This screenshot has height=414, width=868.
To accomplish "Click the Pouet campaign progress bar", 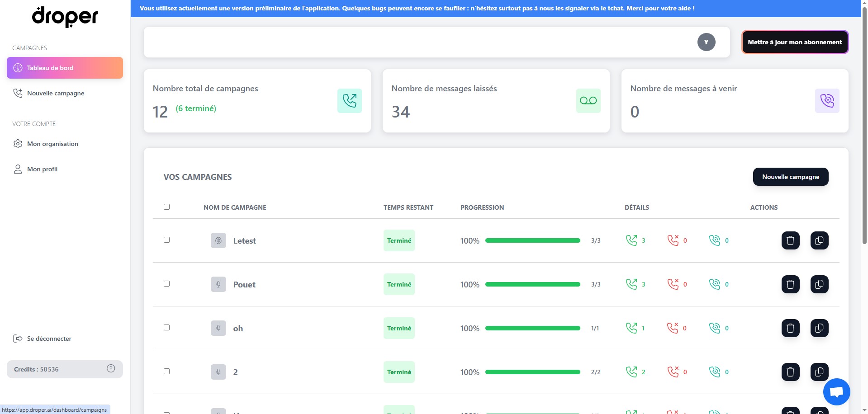I will click(x=532, y=284).
